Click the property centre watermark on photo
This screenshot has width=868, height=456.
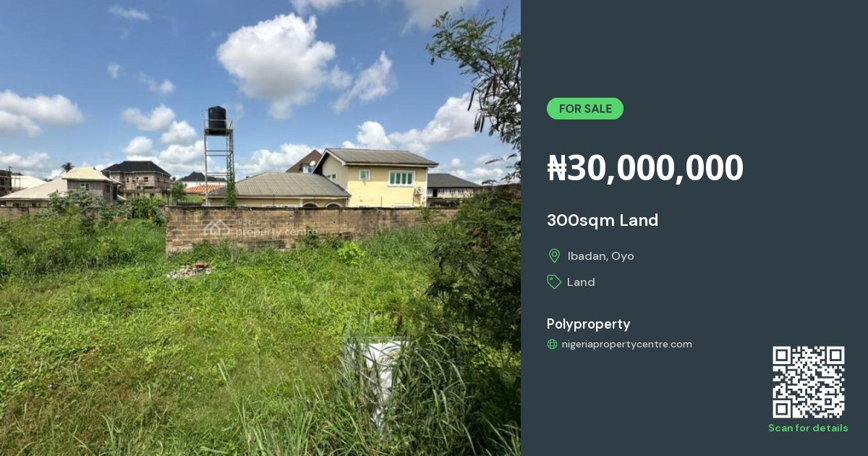(x=260, y=229)
